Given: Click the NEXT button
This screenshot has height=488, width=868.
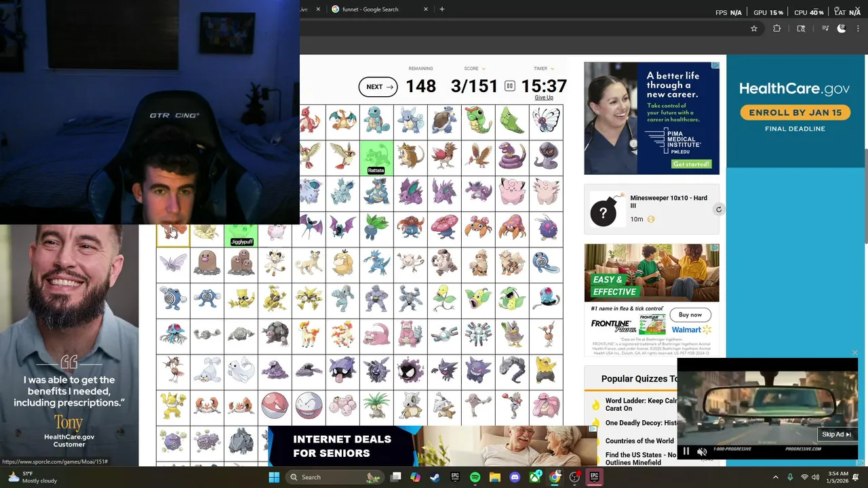Looking at the screenshot, I should [x=378, y=87].
